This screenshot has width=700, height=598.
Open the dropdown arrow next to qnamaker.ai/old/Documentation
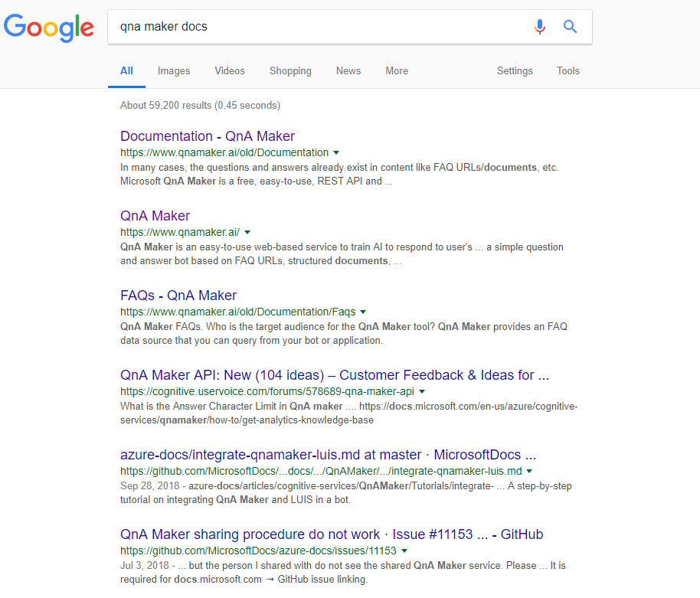click(335, 152)
